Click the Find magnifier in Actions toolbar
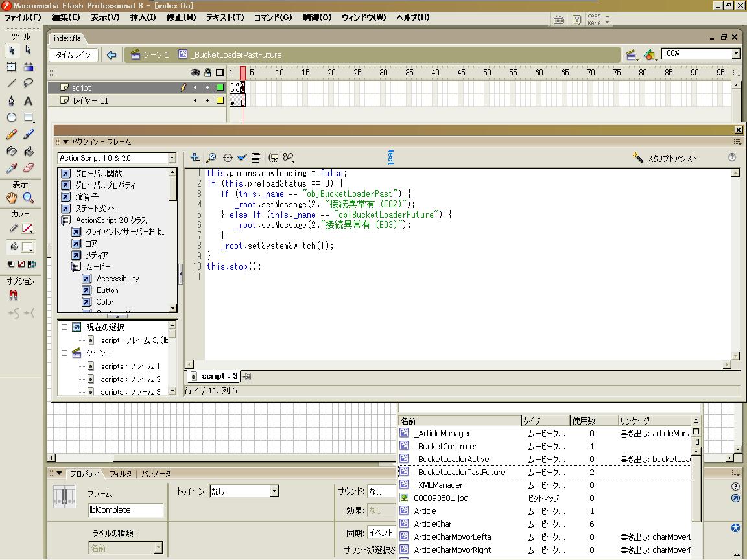 [211, 157]
